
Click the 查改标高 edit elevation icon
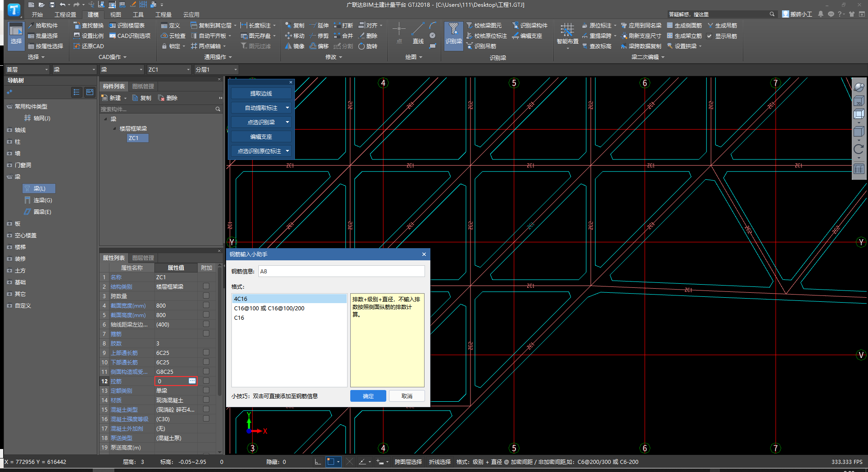[x=585, y=46]
